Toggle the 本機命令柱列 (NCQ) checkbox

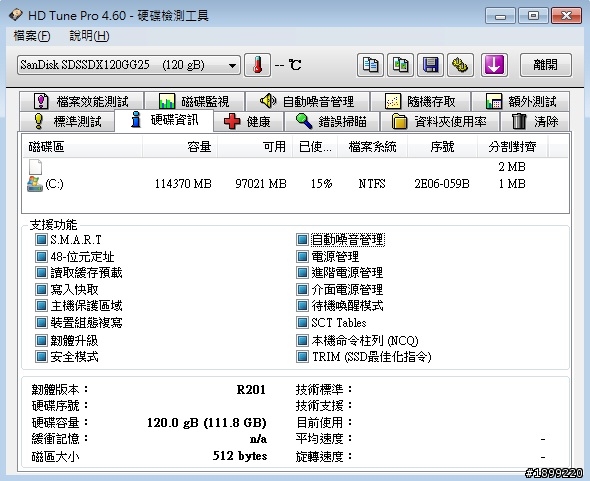tap(302, 340)
